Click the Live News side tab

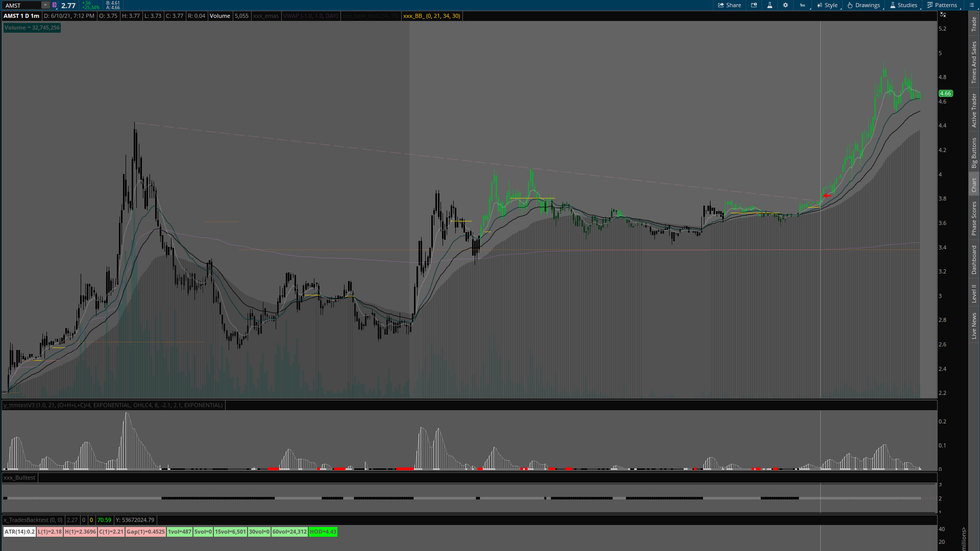pyautogui.click(x=974, y=326)
